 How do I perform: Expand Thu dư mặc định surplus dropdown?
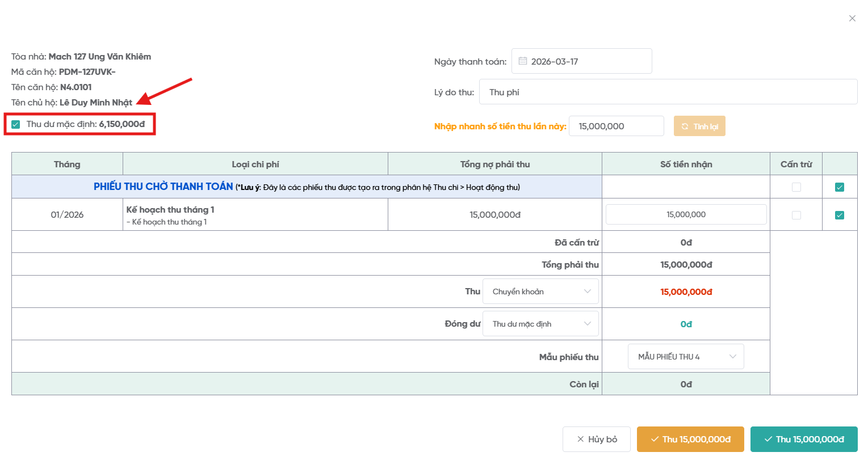(540, 324)
